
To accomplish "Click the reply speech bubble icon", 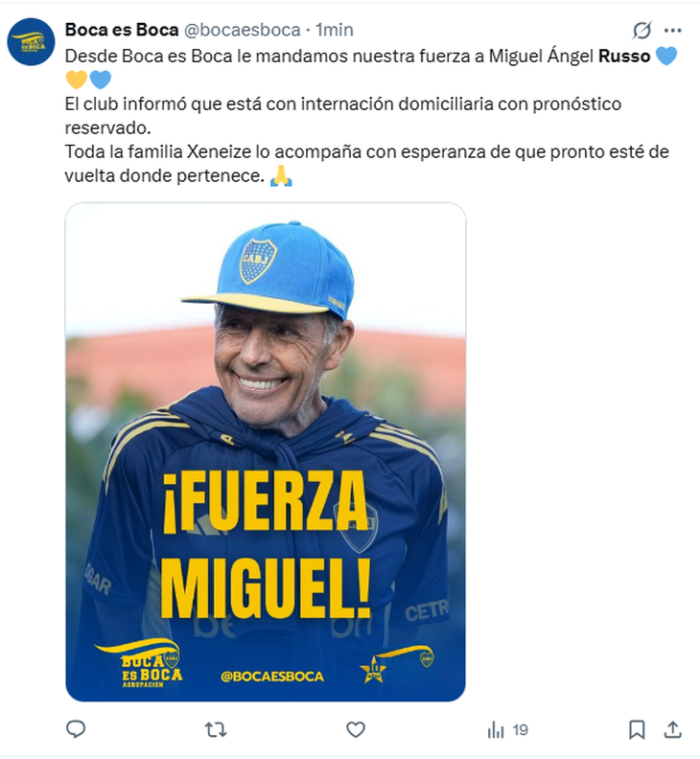I will pos(76,729).
